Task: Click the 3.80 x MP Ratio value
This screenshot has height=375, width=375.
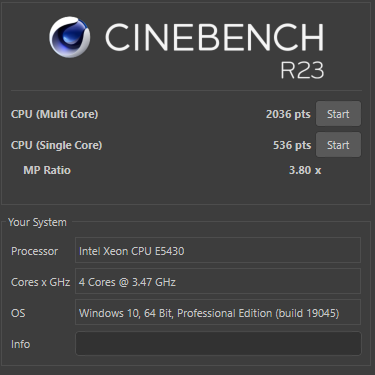Action: [x=305, y=170]
